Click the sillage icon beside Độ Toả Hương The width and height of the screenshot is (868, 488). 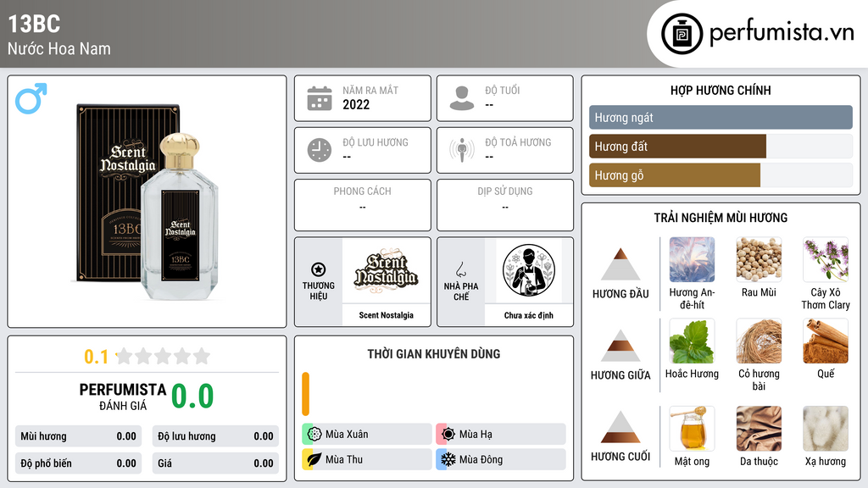[462, 150]
